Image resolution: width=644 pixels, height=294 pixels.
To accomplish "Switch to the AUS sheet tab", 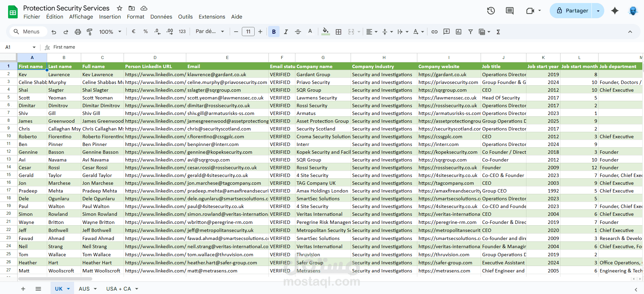I will point(88,289).
